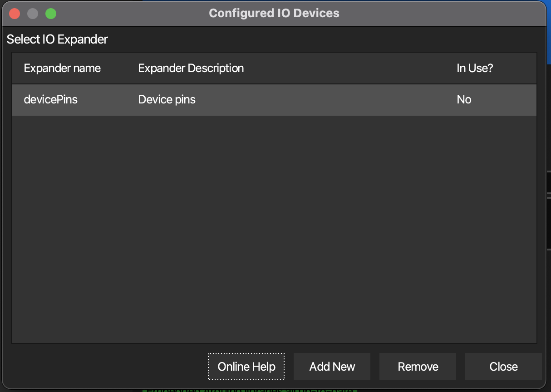The height and width of the screenshot is (392, 551).
Task: Click the In Use? column header
Action: coord(475,68)
